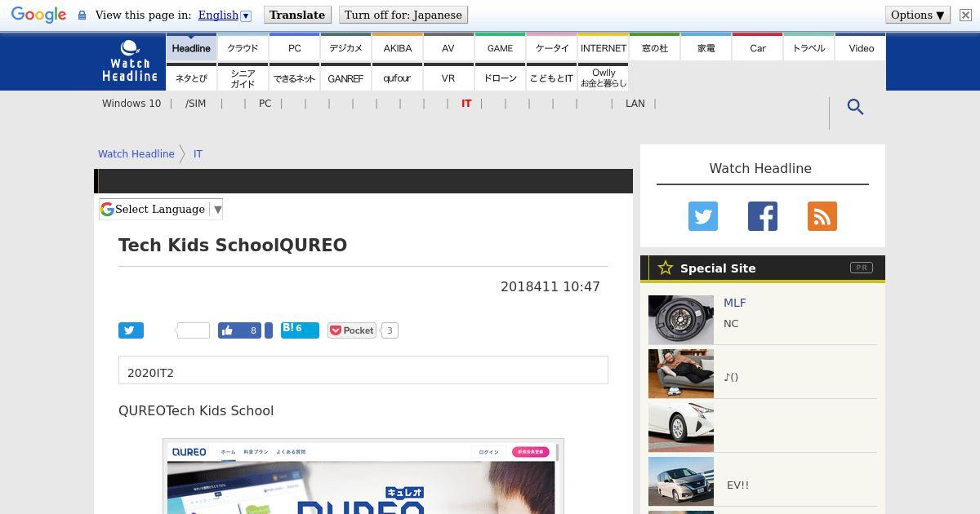Click the Special Site star icon

[x=666, y=268]
